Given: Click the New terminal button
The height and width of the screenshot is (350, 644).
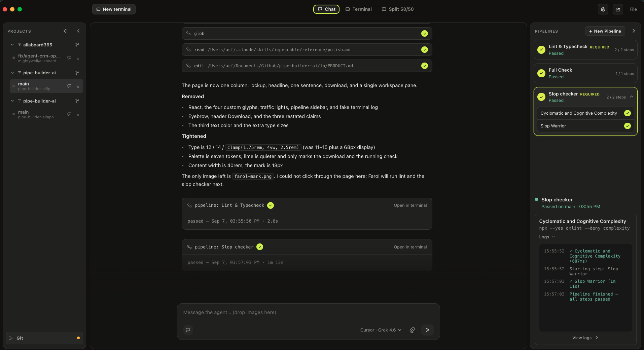Looking at the screenshot, I should click(114, 9).
